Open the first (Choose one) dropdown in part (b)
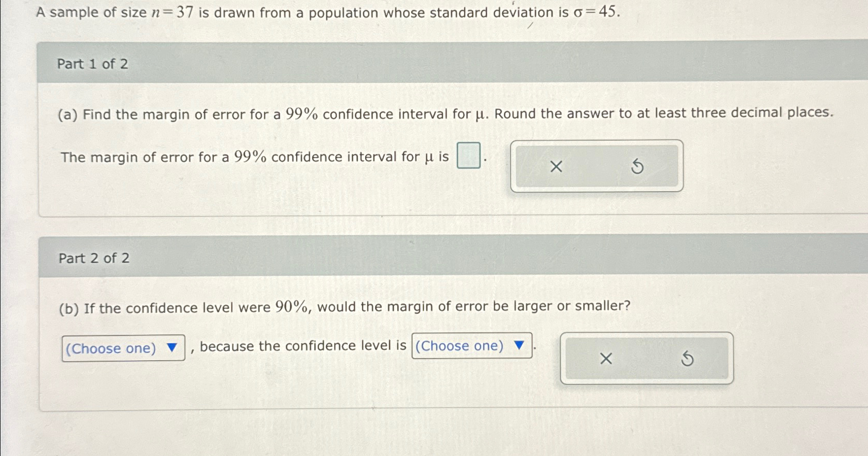 pyautogui.click(x=122, y=348)
